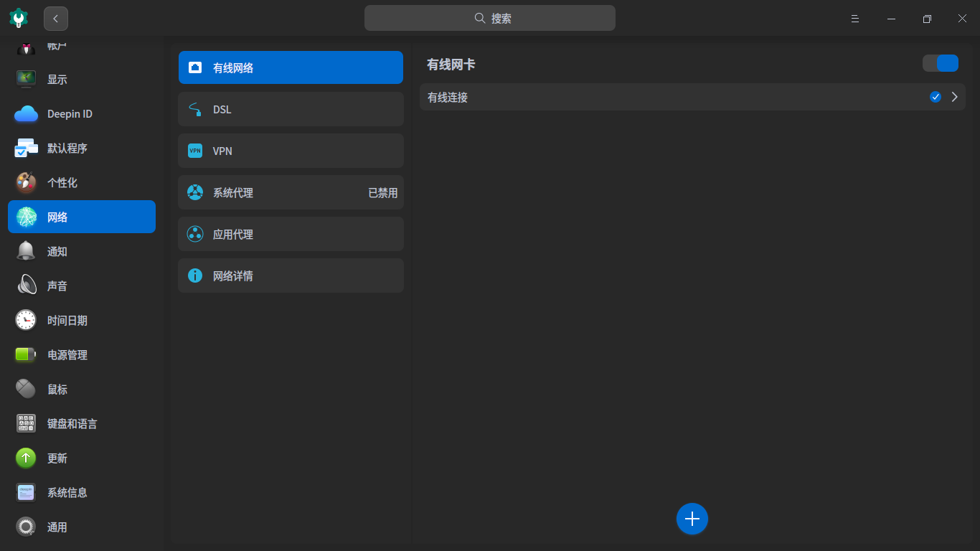Screen dimensions: 980x551
Task: Open 个性化 settings label
Action: point(62,183)
